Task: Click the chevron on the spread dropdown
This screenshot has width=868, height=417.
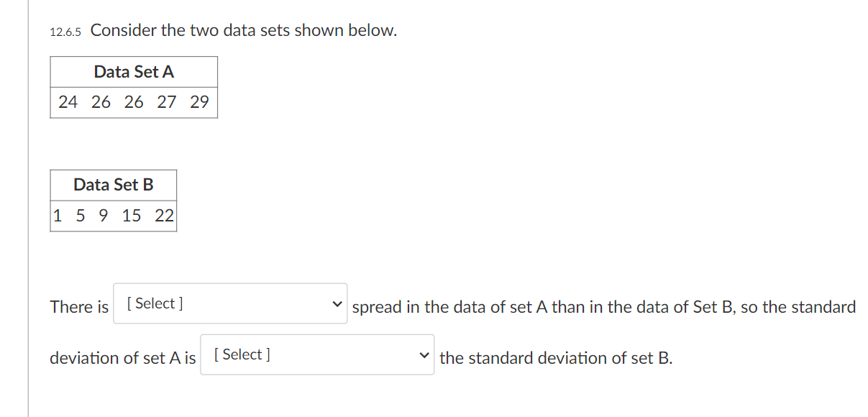Action: click(x=336, y=303)
